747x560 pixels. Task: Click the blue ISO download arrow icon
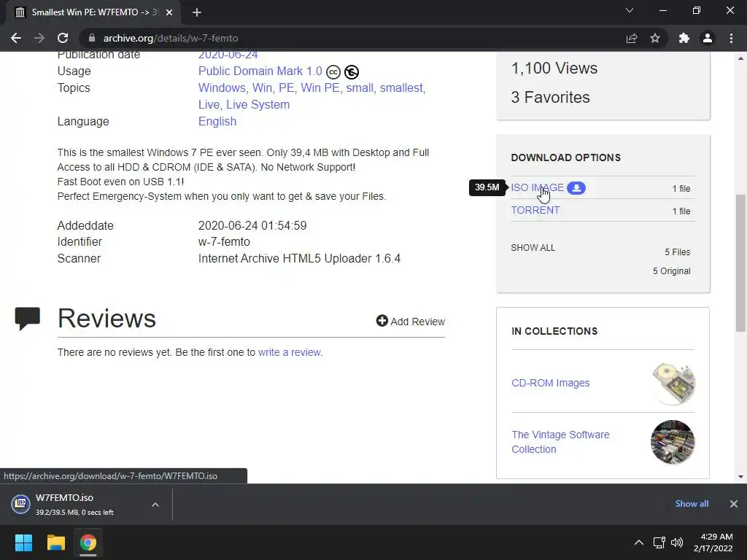click(576, 188)
